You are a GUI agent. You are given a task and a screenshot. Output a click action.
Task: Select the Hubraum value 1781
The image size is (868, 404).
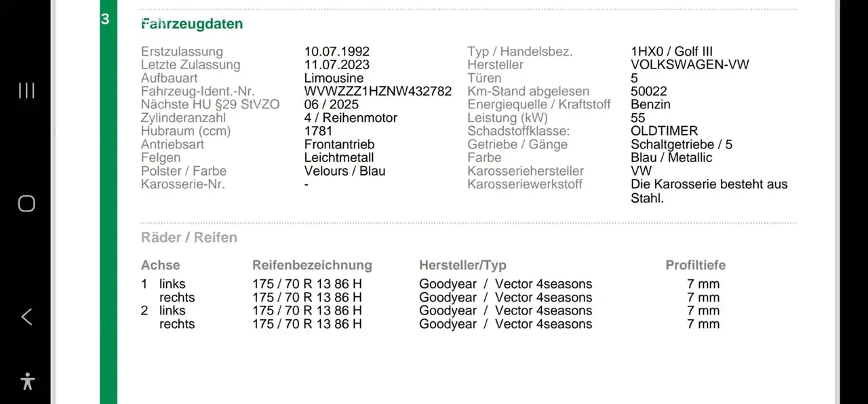click(x=318, y=131)
